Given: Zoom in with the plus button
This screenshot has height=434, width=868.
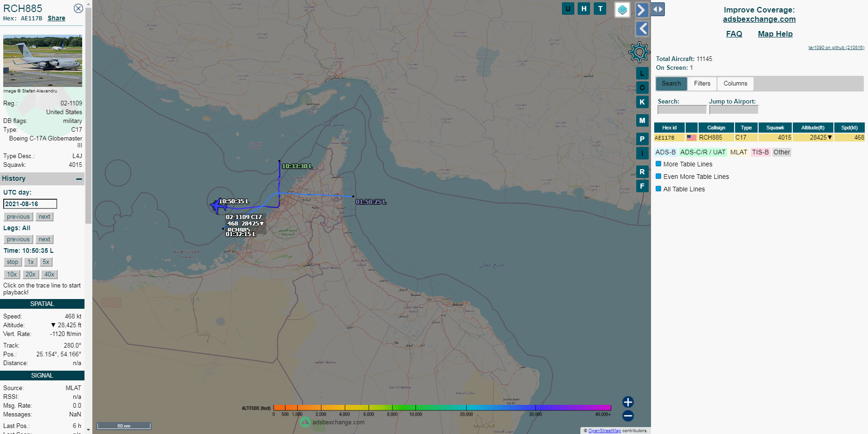Looking at the screenshot, I should pyautogui.click(x=628, y=402).
